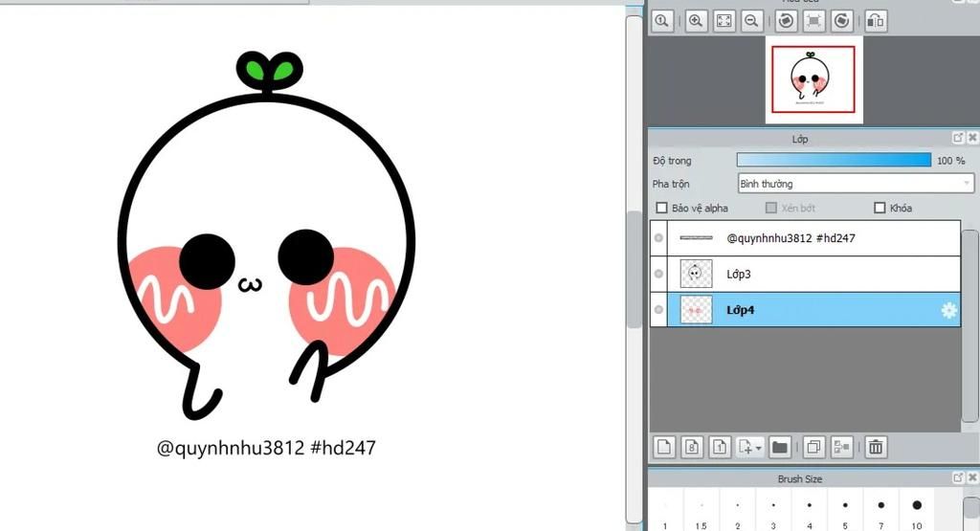Click the @quynhnhu3812 #hd247 text on canvas
The height and width of the screenshot is (531, 980).
pyautogui.click(x=266, y=448)
